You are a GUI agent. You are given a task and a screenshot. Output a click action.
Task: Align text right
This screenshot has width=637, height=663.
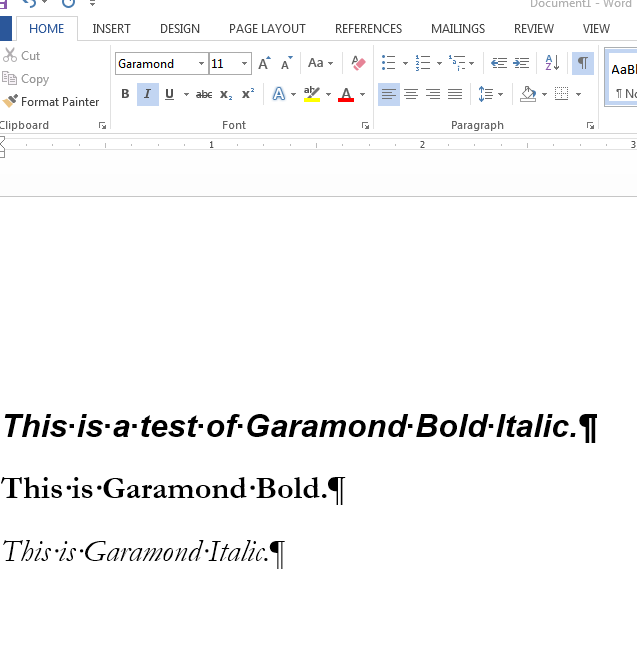coord(433,94)
